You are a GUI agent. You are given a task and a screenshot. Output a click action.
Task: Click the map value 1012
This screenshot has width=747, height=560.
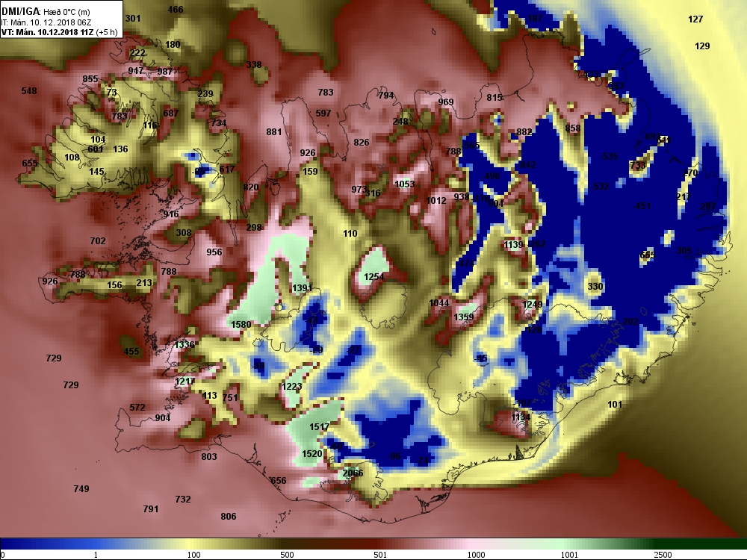pos(436,200)
